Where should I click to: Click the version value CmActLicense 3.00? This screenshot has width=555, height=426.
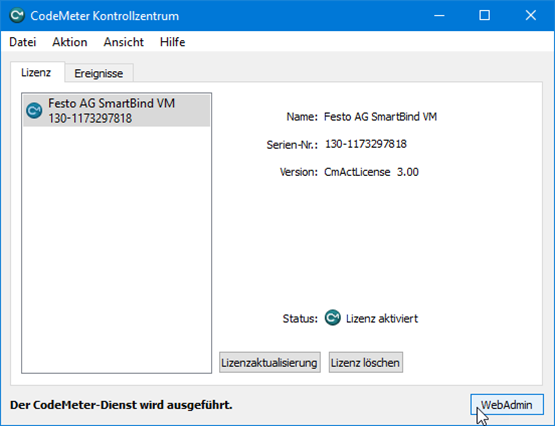[x=371, y=172]
